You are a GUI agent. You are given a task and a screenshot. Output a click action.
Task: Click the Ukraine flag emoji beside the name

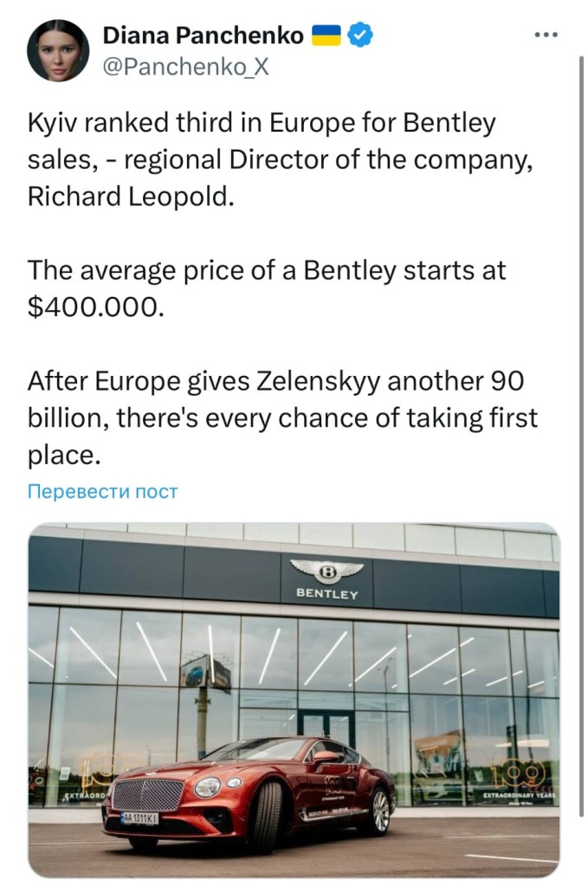pyautogui.click(x=326, y=35)
